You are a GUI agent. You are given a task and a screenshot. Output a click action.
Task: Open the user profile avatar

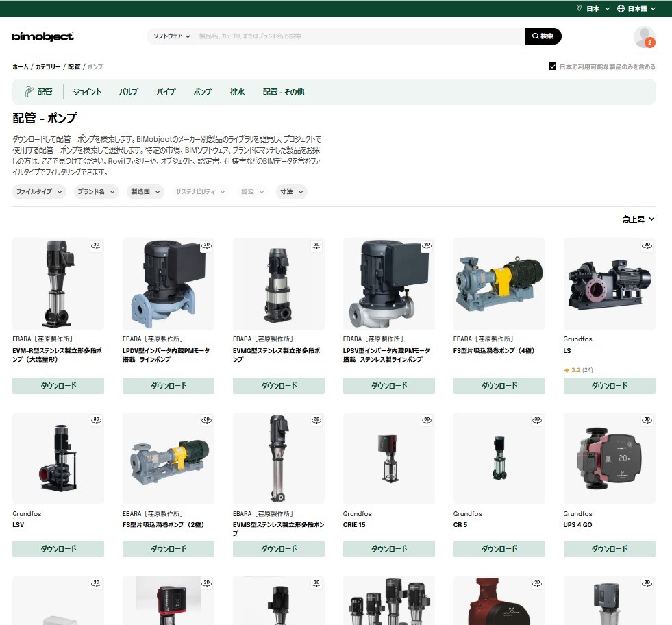click(x=644, y=36)
